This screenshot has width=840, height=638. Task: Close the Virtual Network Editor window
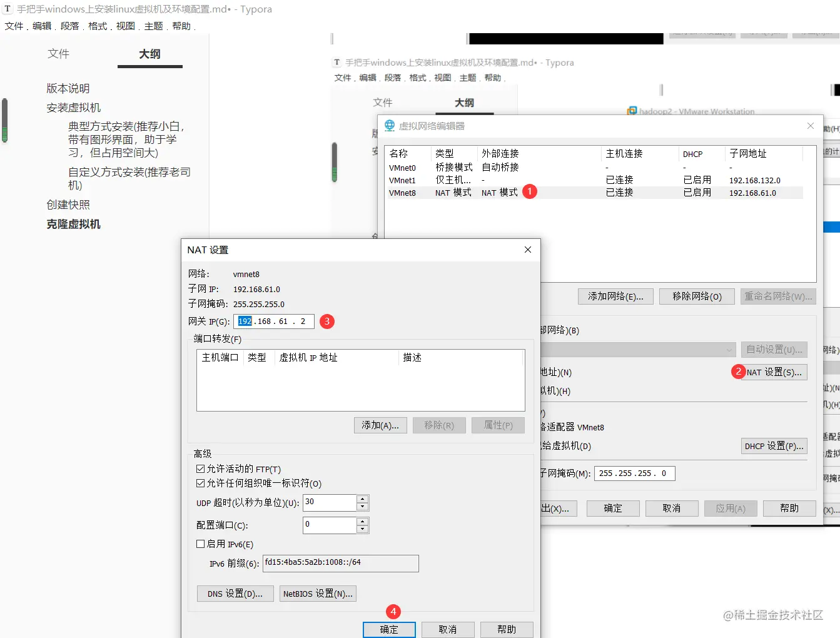pyautogui.click(x=811, y=126)
